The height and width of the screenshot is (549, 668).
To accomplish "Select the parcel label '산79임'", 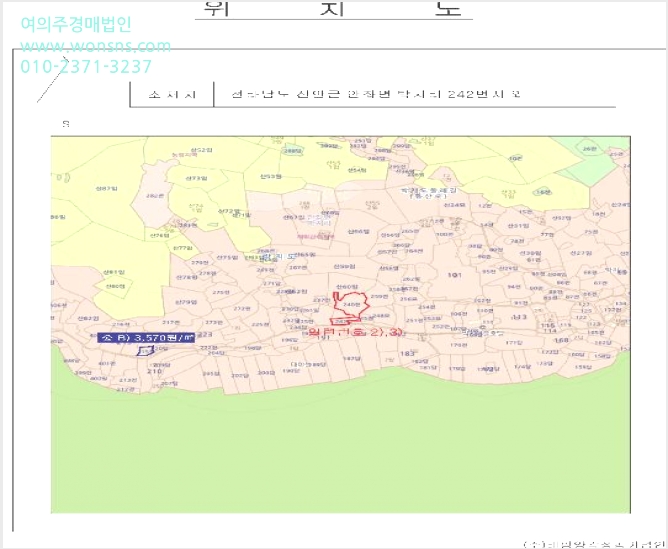I will (x=186, y=302).
